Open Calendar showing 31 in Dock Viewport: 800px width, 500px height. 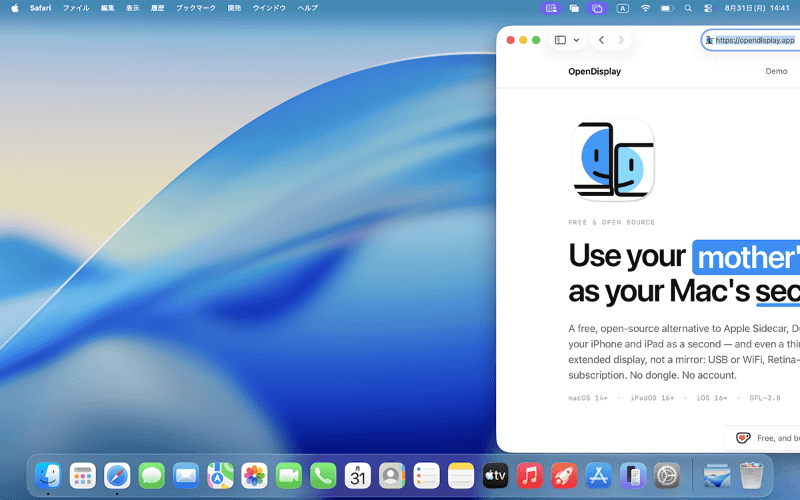pyautogui.click(x=358, y=476)
